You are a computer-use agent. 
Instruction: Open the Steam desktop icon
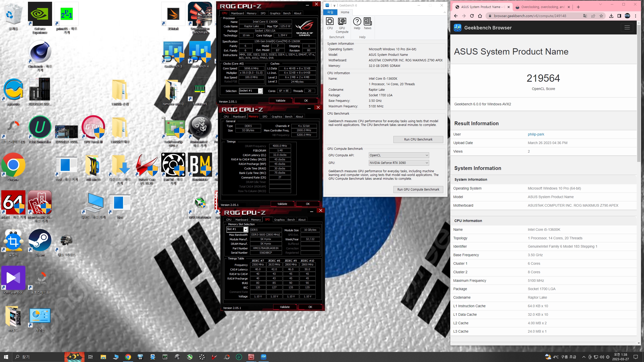tap(40, 242)
